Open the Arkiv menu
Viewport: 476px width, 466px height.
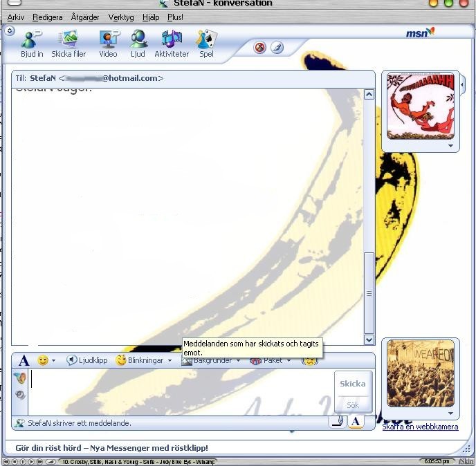point(16,17)
